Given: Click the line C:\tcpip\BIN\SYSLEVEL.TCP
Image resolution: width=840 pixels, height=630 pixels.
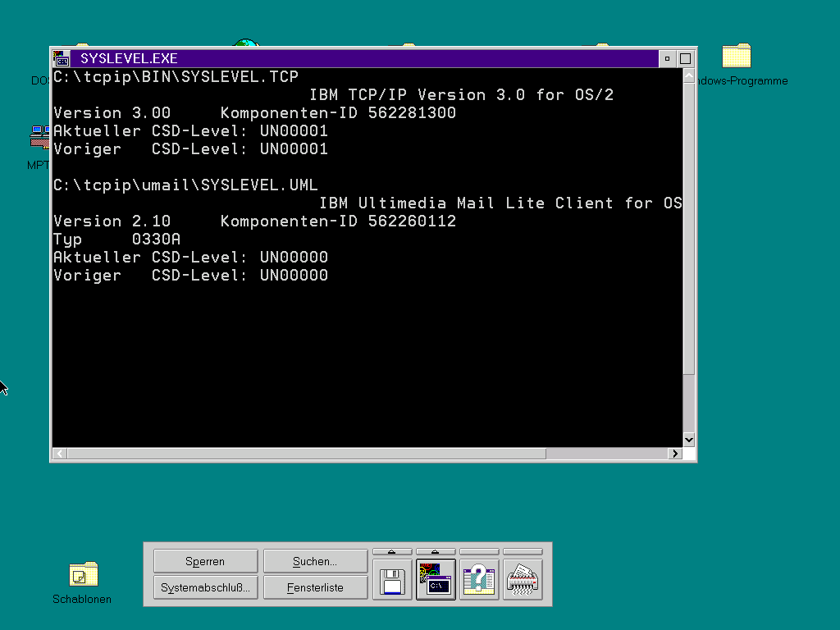Looking at the screenshot, I should tap(176, 77).
